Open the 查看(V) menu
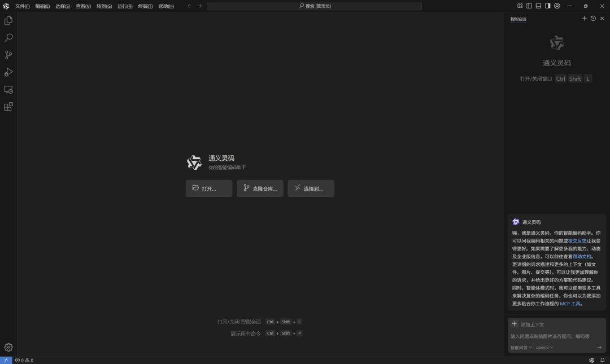Image resolution: width=610 pixels, height=364 pixels. point(83,6)
